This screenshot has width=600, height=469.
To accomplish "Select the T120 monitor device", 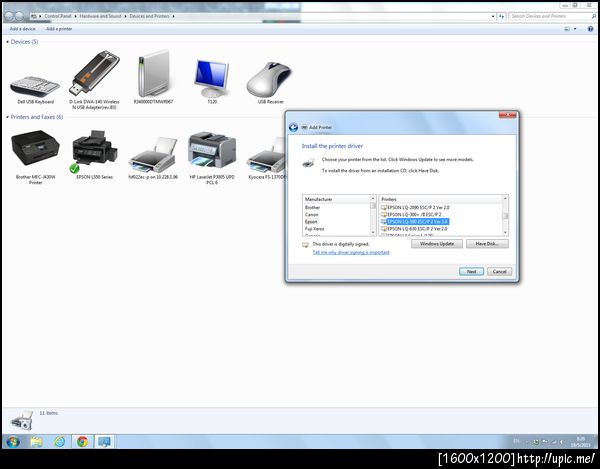I will [x=212, y=80].
